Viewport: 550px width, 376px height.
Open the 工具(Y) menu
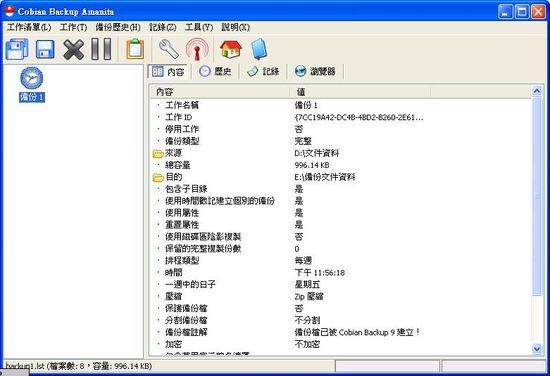[199, 27]
